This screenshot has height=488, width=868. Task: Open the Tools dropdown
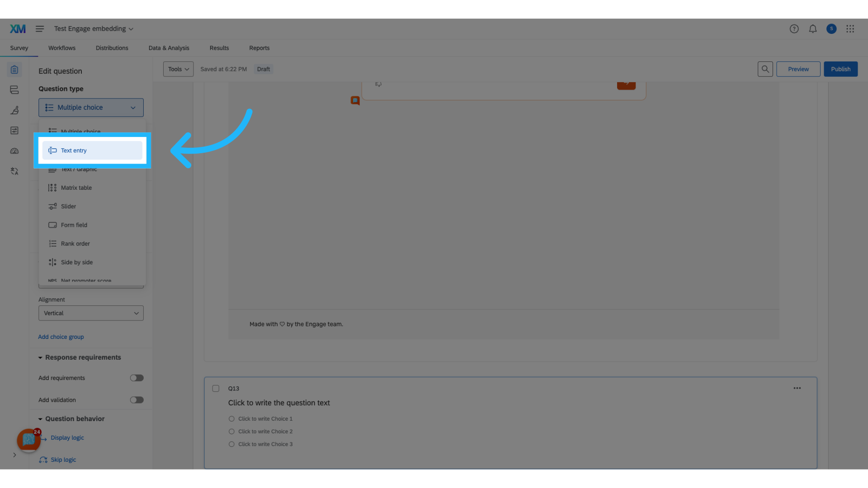click(x=178, y=69)
